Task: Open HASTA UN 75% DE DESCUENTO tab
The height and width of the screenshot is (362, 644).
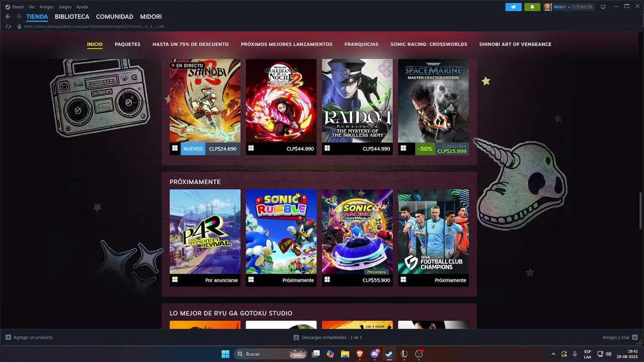Action: [x=191, y=44]
